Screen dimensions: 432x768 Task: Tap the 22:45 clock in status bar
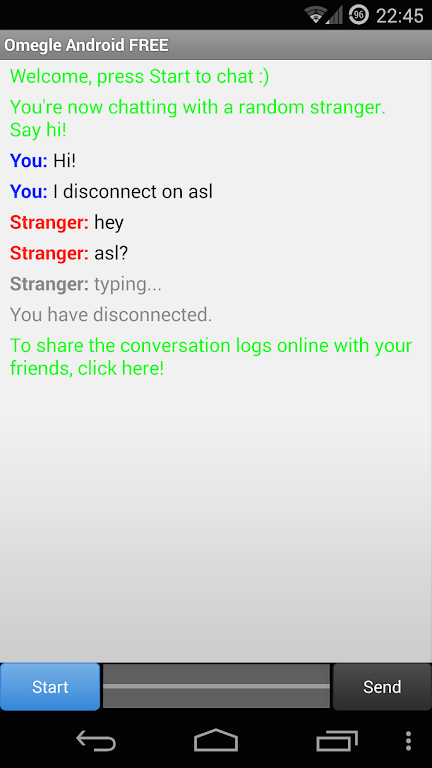tap(399, 16)
